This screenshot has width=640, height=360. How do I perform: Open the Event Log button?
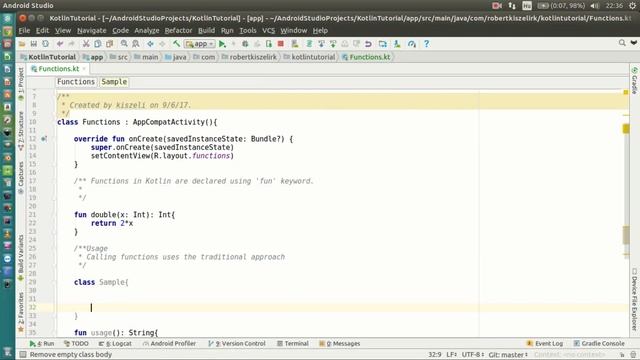[x=544, y=344]
